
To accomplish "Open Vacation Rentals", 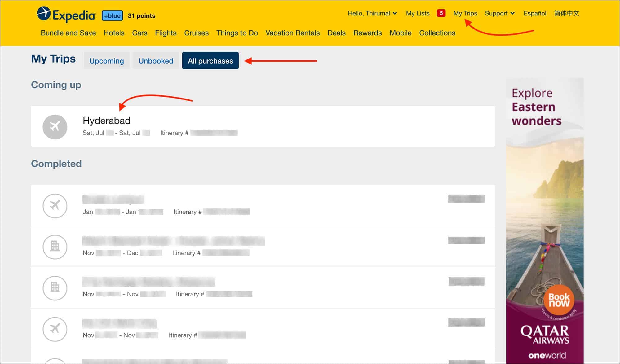I will (292, 33).
